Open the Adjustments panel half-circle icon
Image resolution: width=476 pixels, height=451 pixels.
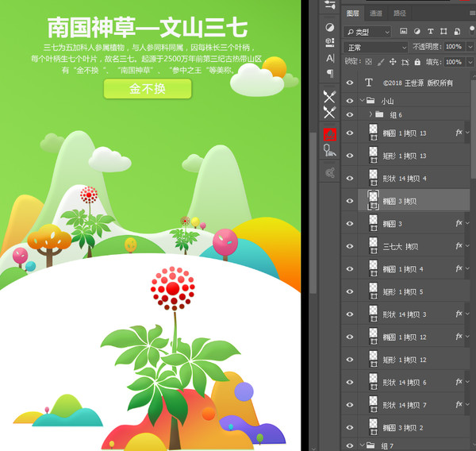(330, 27)
